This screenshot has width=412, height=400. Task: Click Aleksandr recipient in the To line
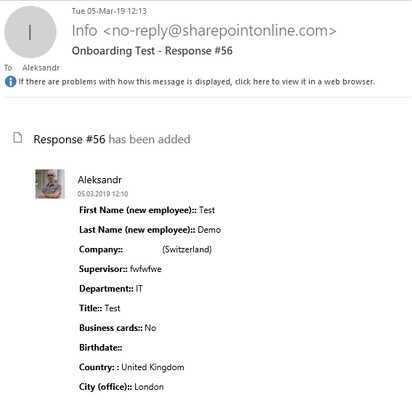pyautogui.click(x=41, y=68)
